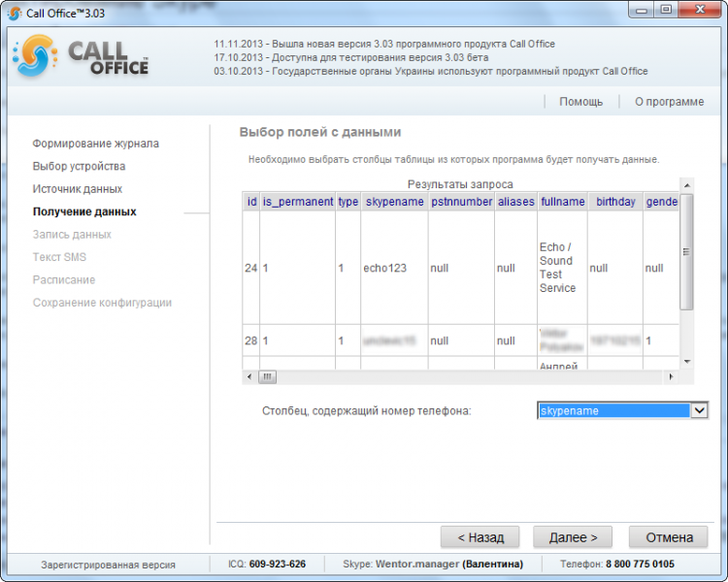Click the 17.10.2013 news line

351,57
